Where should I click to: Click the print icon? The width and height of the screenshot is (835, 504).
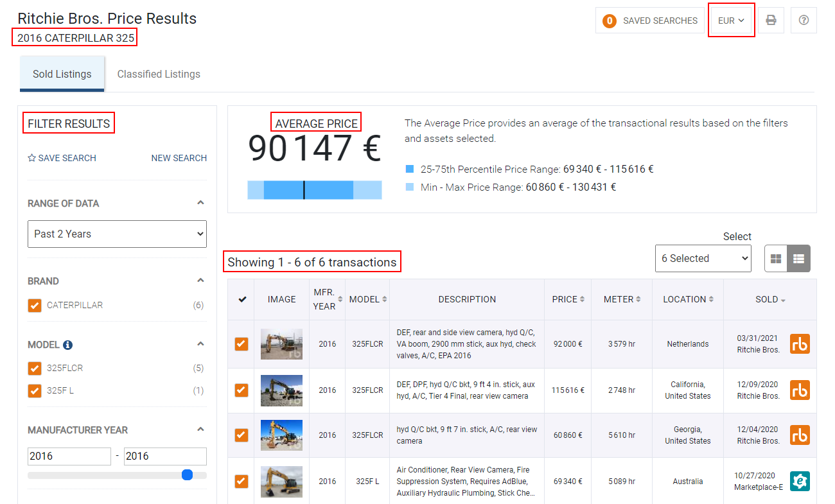click(x=771, y=20)
